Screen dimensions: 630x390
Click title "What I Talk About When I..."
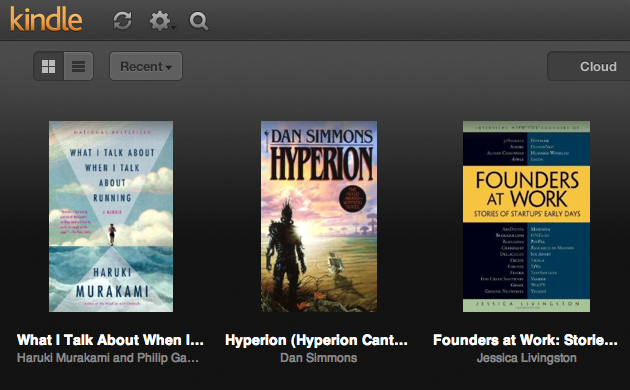click(x=110, y=340)
